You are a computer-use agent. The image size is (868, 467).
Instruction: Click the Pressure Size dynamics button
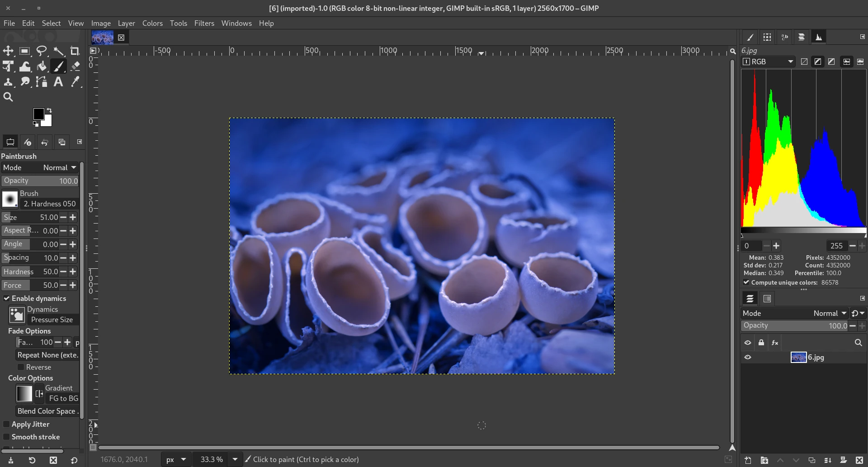click(x=52, y=320)
